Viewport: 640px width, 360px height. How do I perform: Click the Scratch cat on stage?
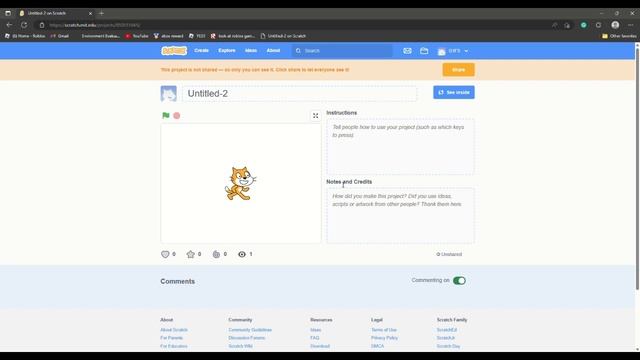pyautogui.click(x=240, y=183)
